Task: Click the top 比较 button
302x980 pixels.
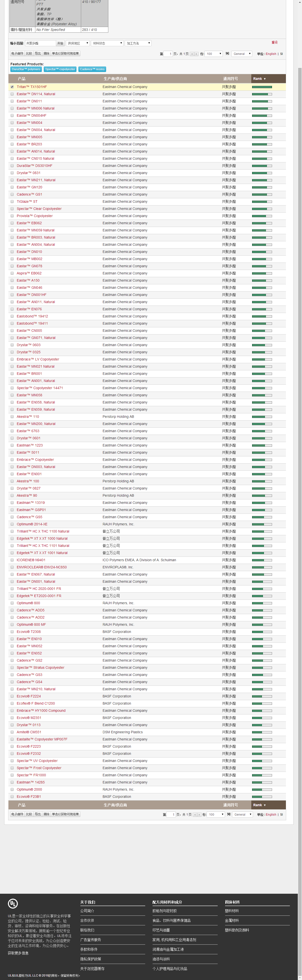Action: (29, 54)
